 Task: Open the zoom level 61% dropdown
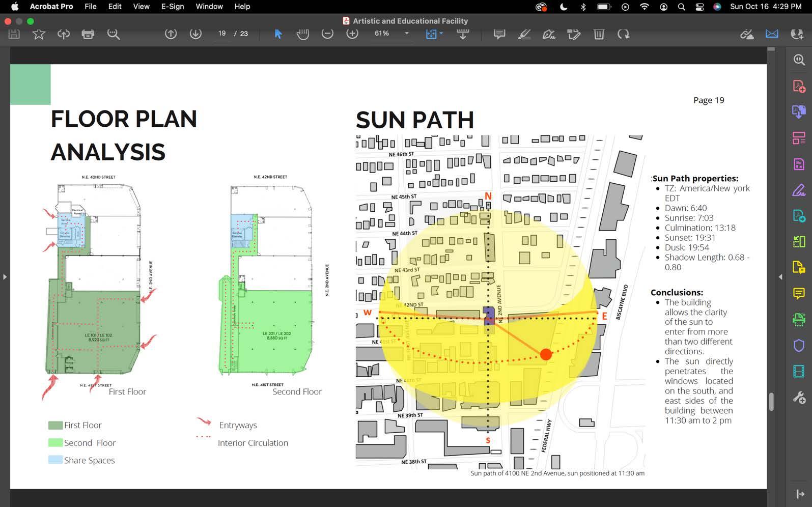pyautogui.click(x=406, y=34)
